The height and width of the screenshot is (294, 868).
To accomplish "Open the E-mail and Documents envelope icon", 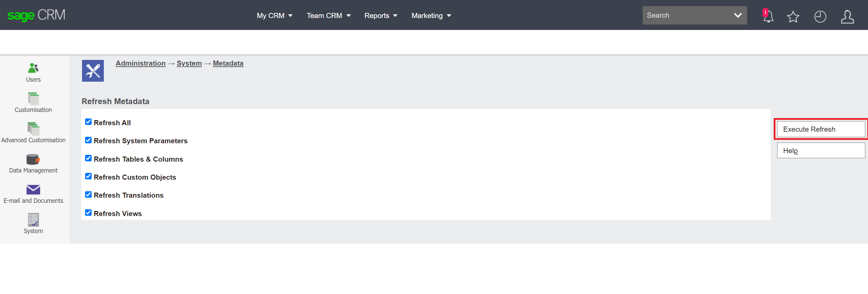I will click(33, 190).
